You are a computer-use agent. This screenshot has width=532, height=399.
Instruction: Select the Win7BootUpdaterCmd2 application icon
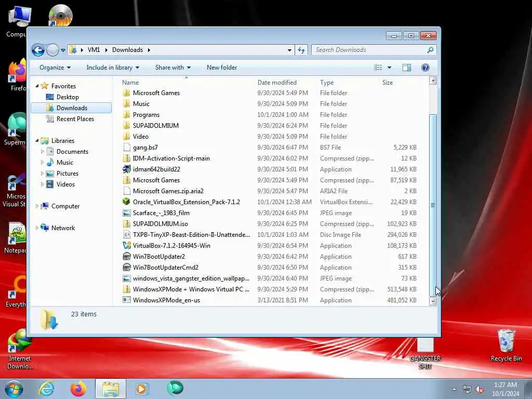[127, 268]
